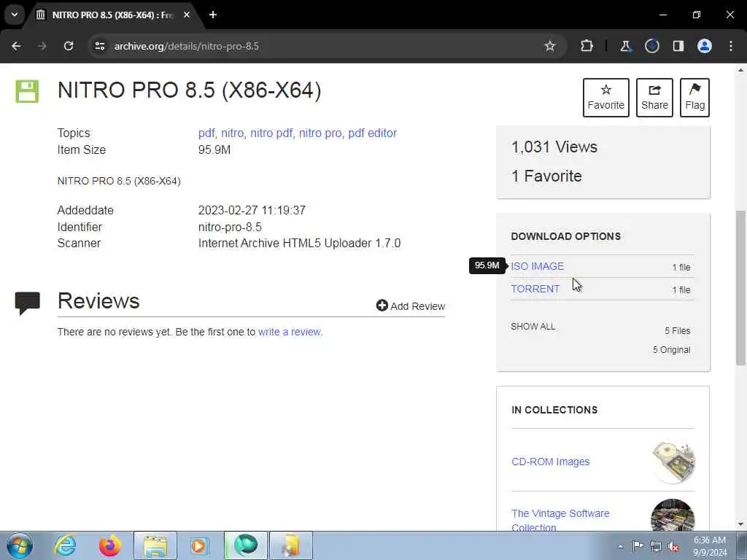Viewport: 747px width, 560px height.
Task: Open the 'pdf' topic link
Action: (x=206, y=133)
